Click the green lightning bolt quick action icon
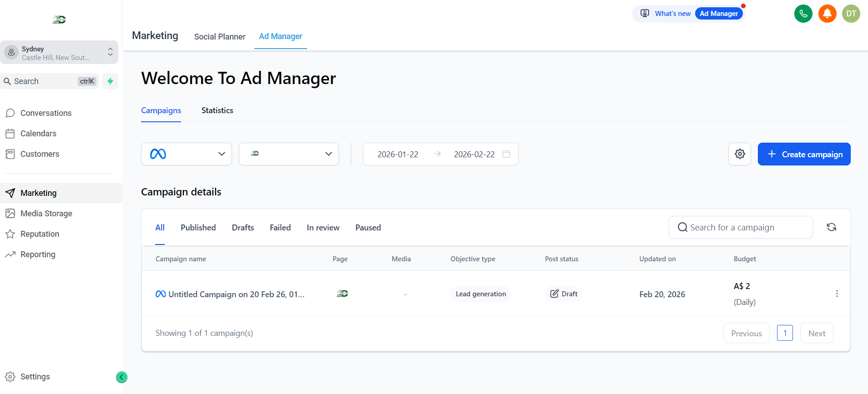Screen dimensions: 868x394 click(x=110, y=81)
